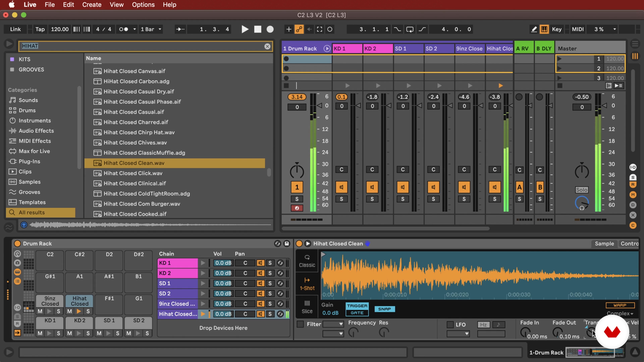Enable MIDI map mode

(x=578, y=29)
